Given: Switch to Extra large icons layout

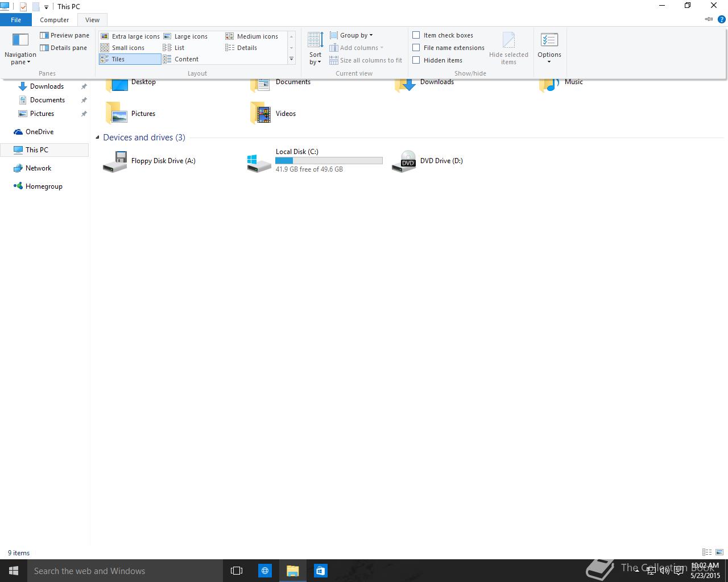Looking at the screenshot, I should (x=130, y=36).
